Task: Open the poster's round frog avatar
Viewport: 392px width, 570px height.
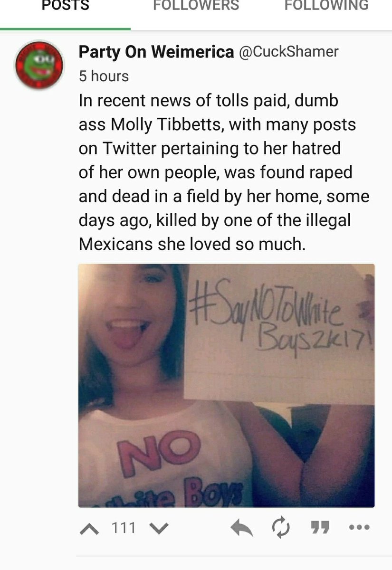Action: coord(39,65)
